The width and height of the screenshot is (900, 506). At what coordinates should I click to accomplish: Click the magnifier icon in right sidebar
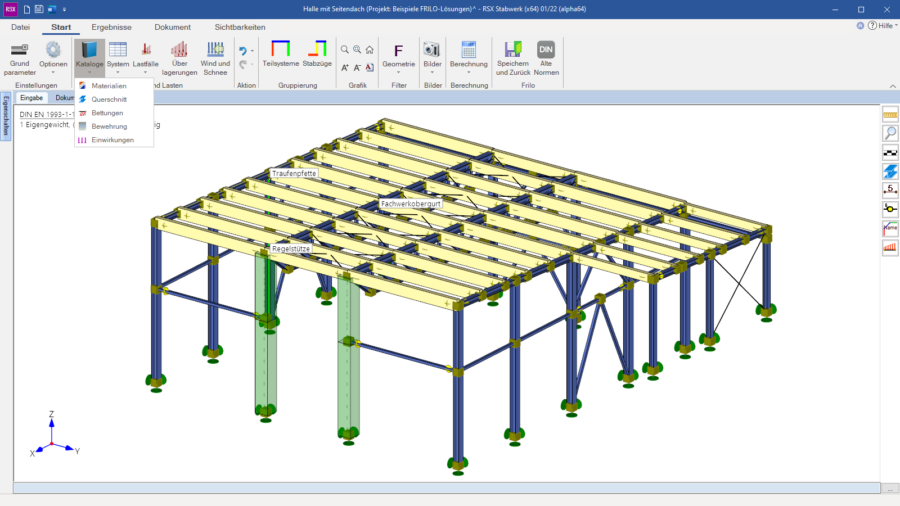click(x=890, y=134)
